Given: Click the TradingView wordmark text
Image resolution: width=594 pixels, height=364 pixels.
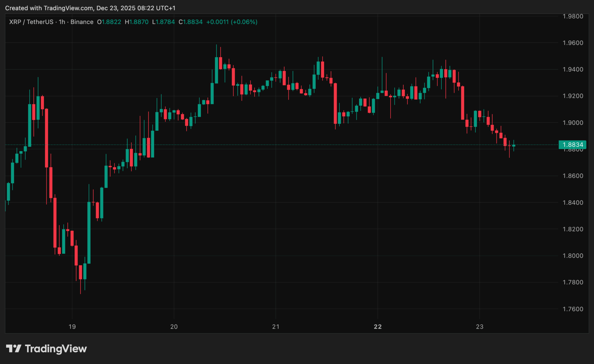Looking at the screenshot, I should (56, 349).
